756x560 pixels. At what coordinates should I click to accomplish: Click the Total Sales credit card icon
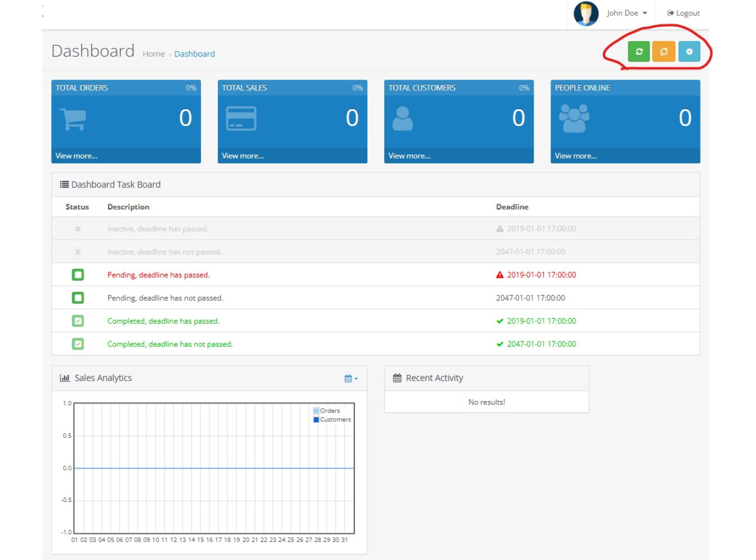tap(241, 119)
